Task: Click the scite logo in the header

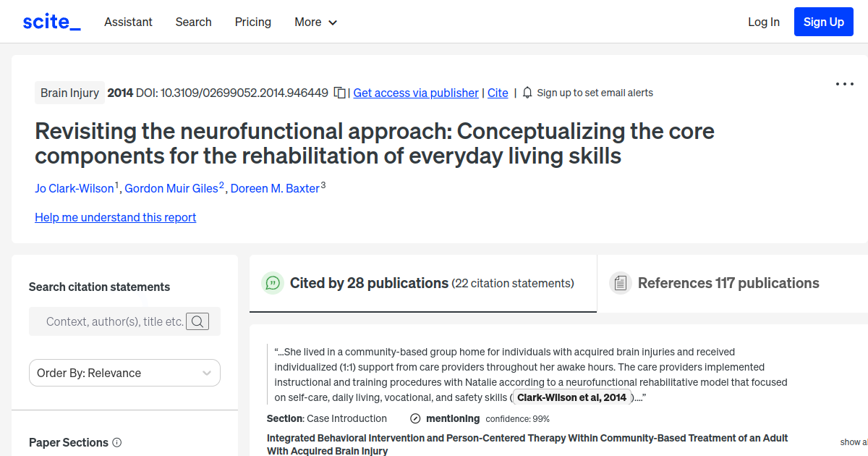Action: (51, 21)
